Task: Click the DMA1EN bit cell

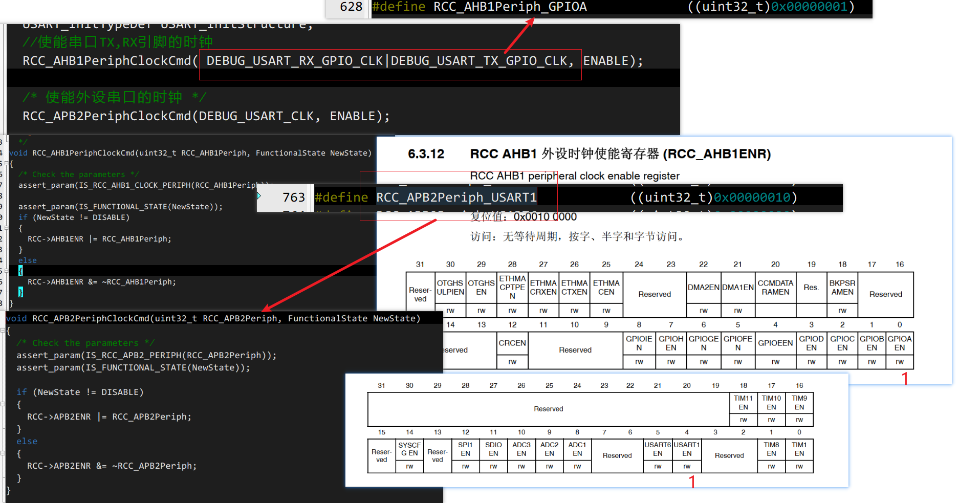Action: click(x=738, y=288)
